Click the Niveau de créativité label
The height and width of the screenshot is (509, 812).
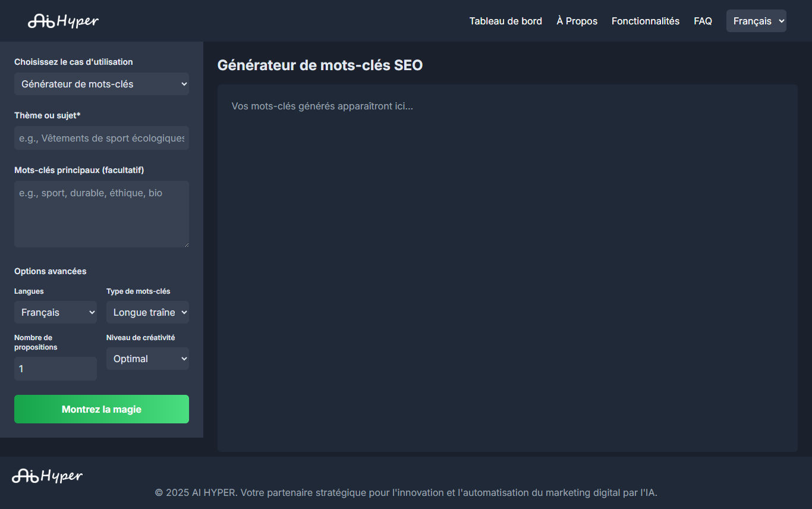[x=141, y=338]
